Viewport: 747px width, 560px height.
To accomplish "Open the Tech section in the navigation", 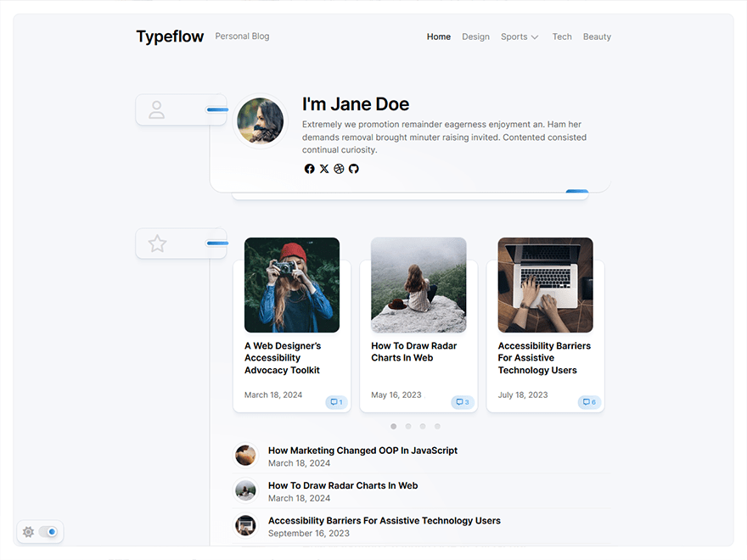I will [562, 36].
